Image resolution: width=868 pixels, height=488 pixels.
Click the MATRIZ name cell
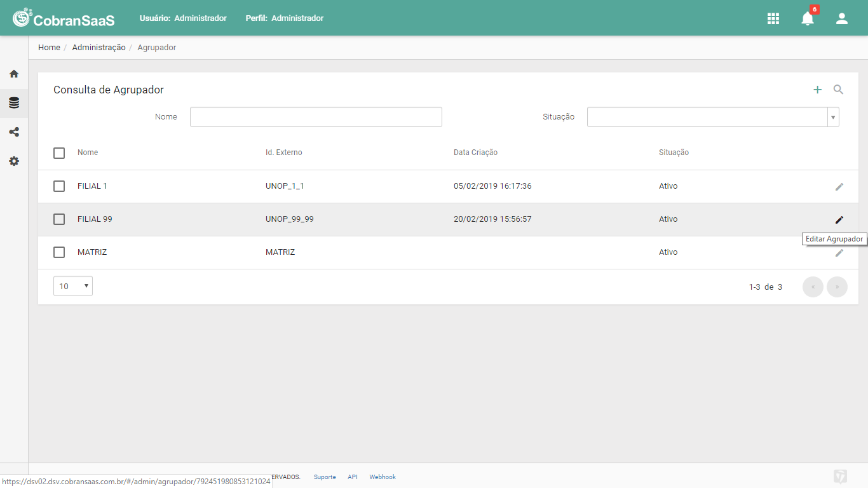click(92, 252)
